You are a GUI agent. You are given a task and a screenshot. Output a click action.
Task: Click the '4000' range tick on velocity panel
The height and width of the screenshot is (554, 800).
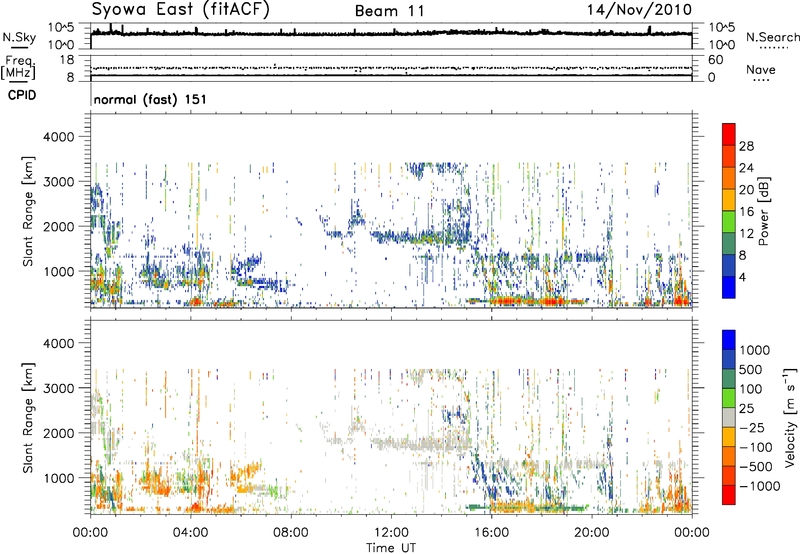(58, 343)
